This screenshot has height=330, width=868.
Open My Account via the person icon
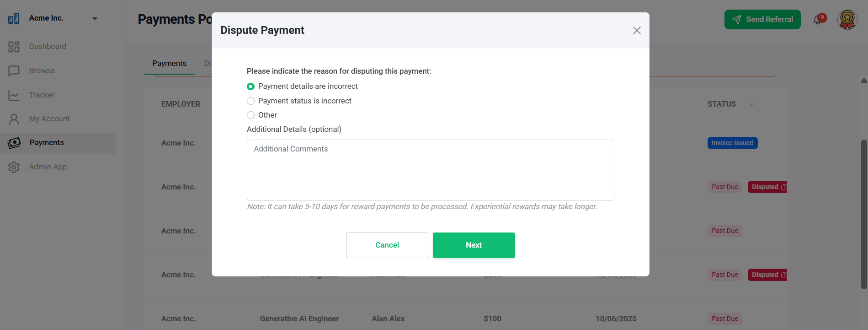tap(14, 119)
